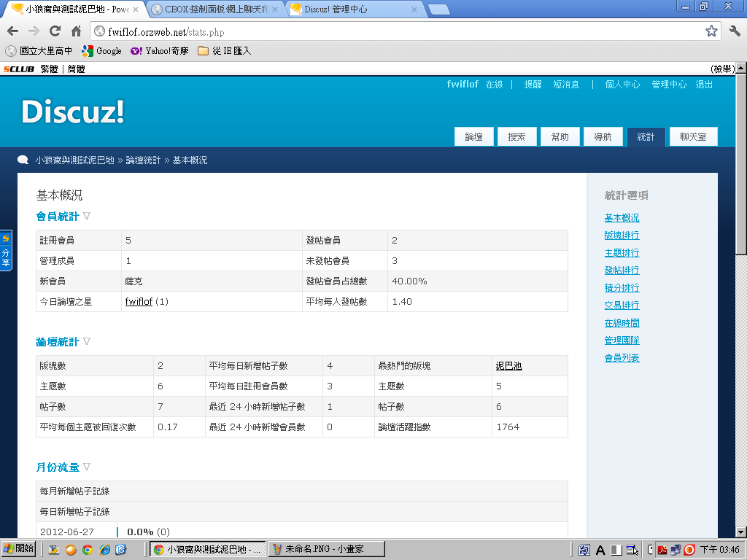Image resolution: width=747 pixels, height=560 pixels.
Task: Bookmark page with the star icon
Action: click(711, 31)
